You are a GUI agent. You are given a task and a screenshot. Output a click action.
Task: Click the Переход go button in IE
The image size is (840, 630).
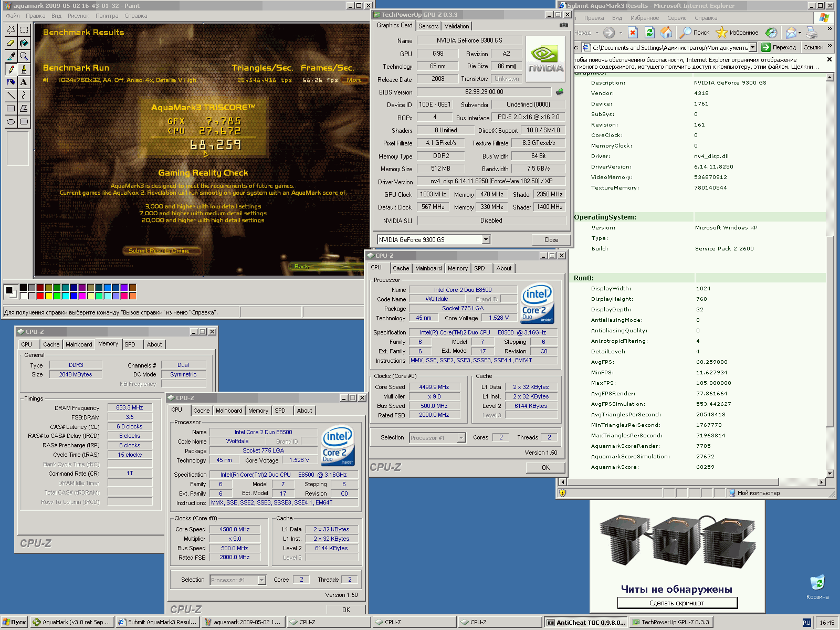click(x=779, y=47)
